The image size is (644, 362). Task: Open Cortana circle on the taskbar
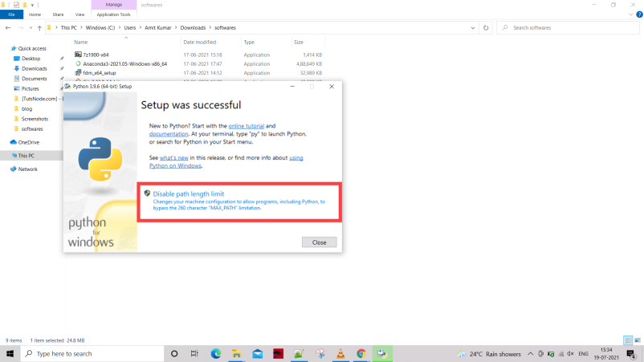pos(174,354)
